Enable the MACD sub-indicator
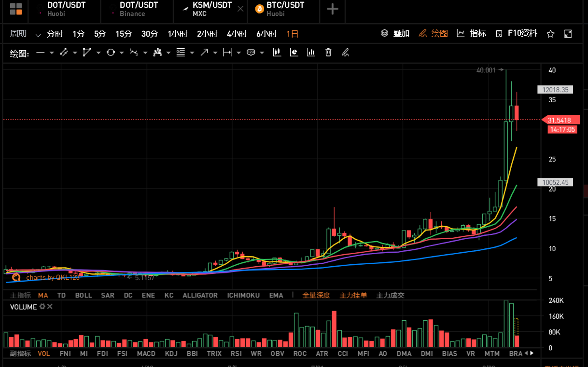 tap(146, 353)
